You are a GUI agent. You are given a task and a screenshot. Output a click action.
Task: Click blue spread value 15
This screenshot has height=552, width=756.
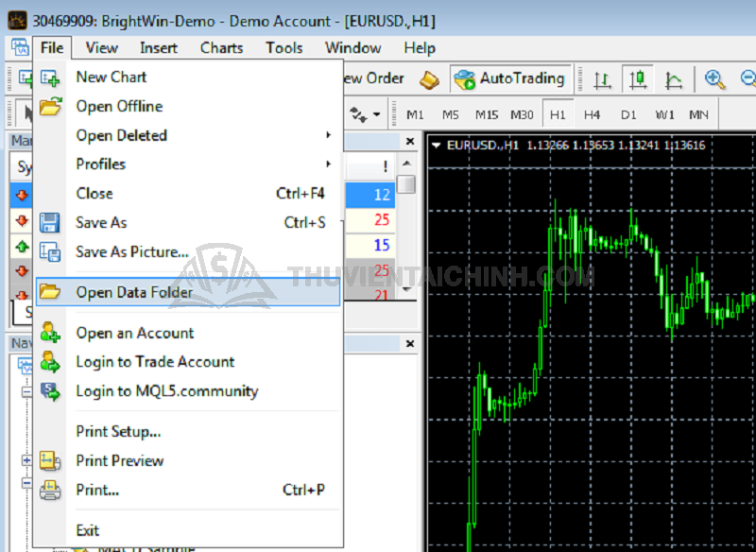tap(382, 245)
